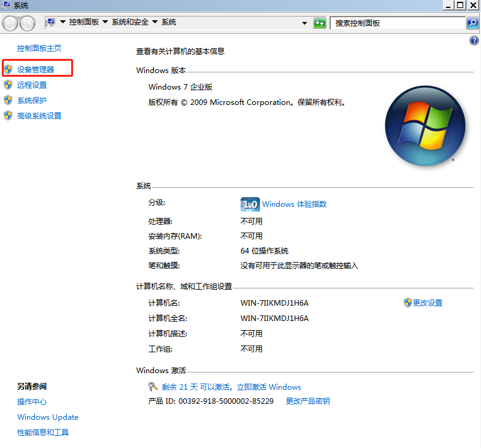481x448 pixels.
Task: Open 高级系统设置 in the sidebar
Action: pyautogui.click(x=39, y=116)
